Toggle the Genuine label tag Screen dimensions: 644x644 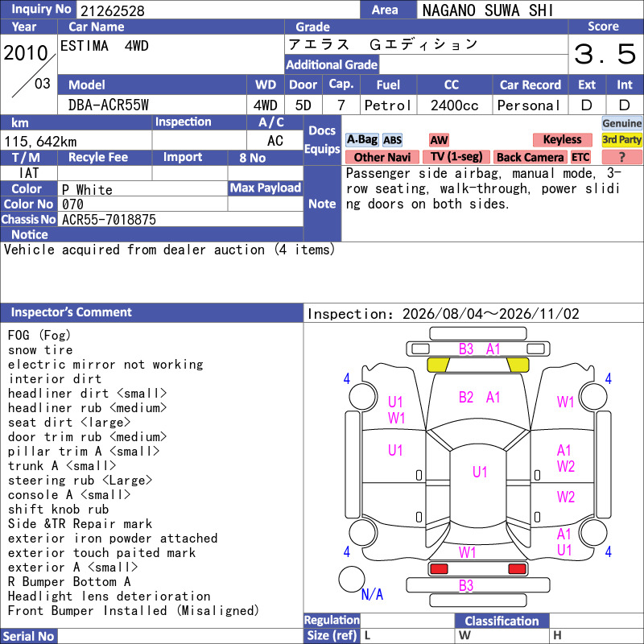(621, 123)
